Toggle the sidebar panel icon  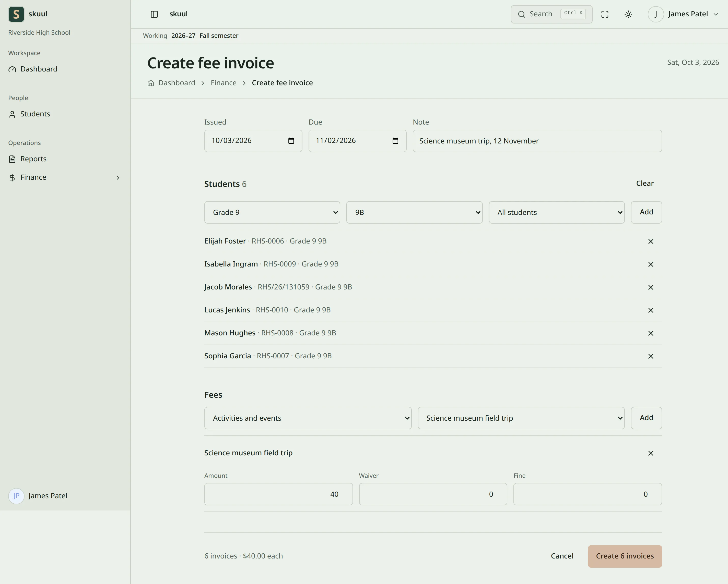(154, 14)
